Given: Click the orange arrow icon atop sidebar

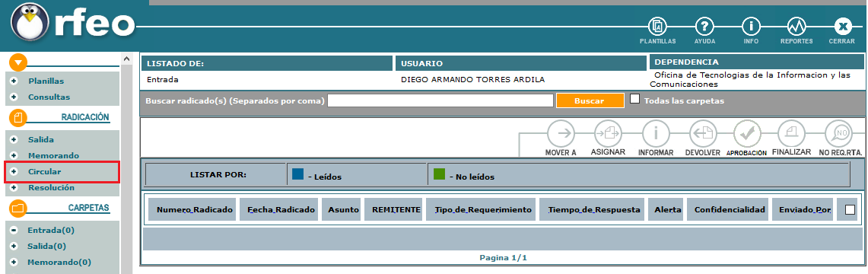Looking at the screenshot, I should click(x=18, y=62).
